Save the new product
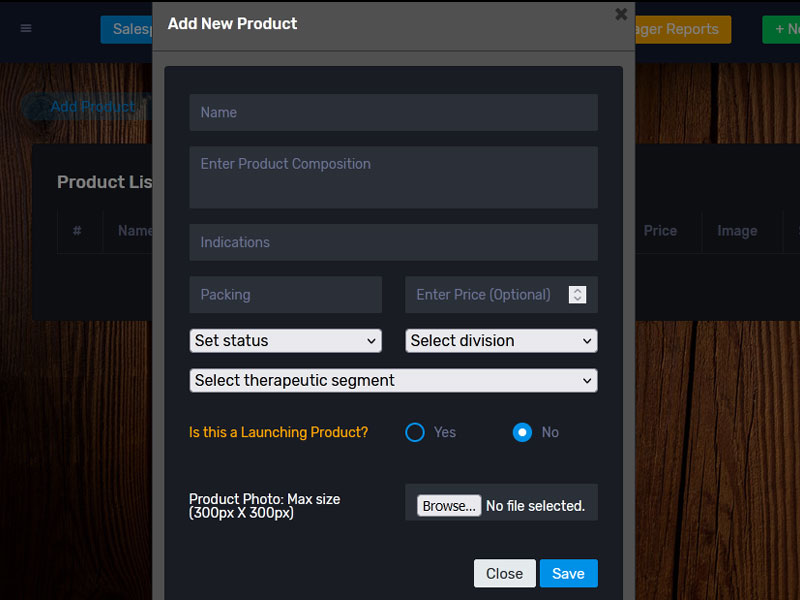This screenshot has width=800, height=600. pos(568,573)
